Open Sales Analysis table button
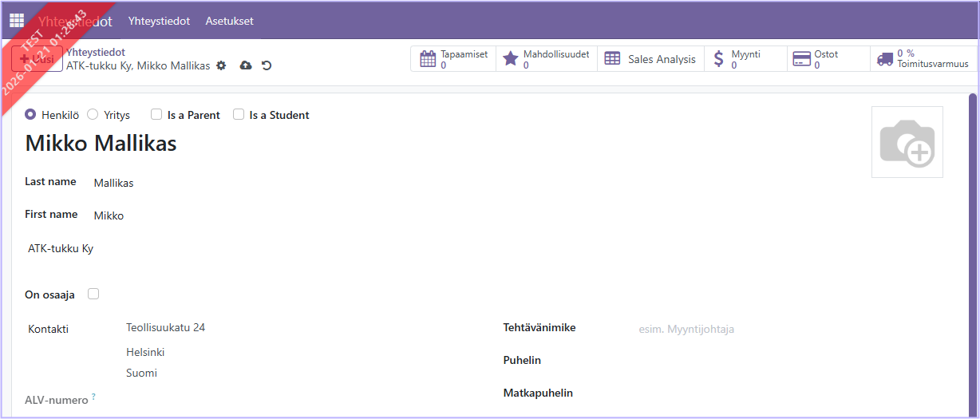This screenshot has height=419, width=980. coord(650,59)
